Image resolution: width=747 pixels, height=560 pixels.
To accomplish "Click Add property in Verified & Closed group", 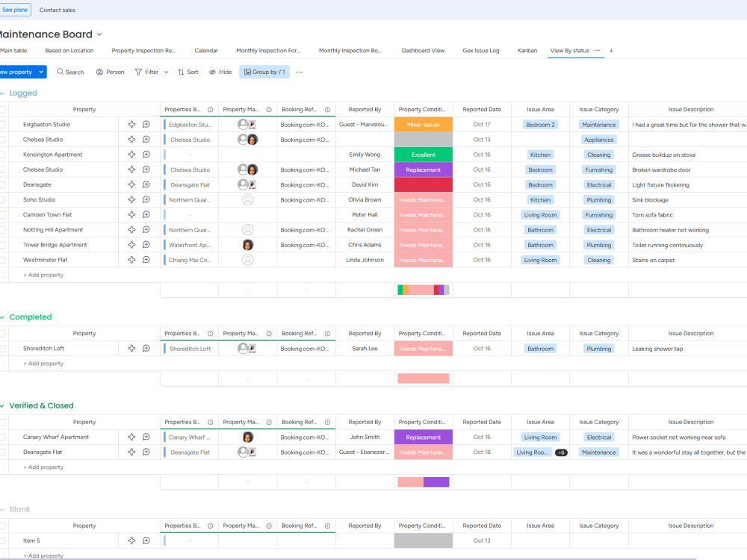I will point(43,467).
